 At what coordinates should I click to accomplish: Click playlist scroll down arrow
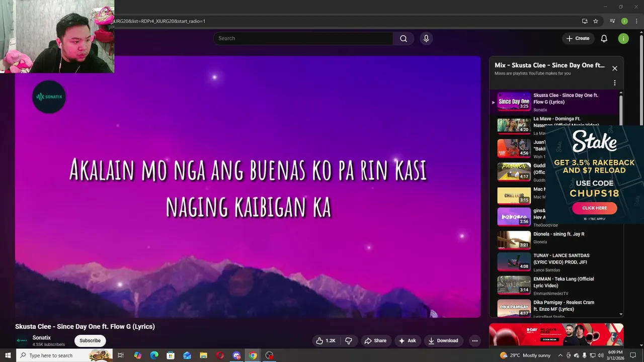621,314
